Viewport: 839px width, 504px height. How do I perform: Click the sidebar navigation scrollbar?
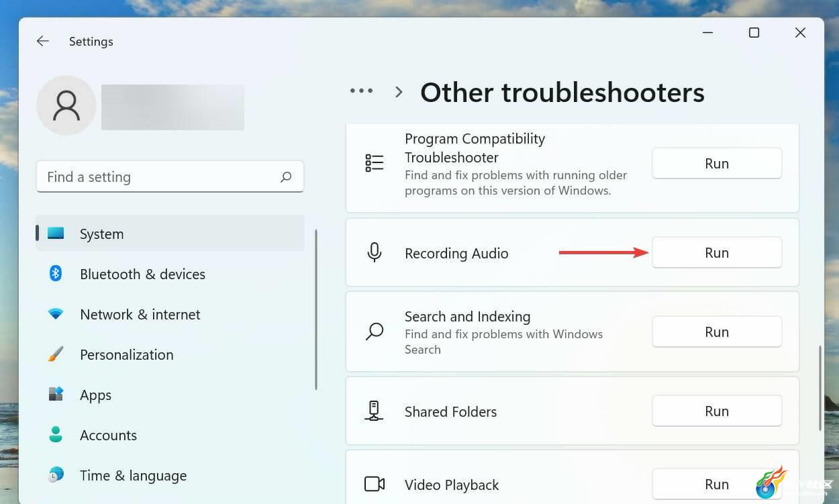(x=315, y=309)
